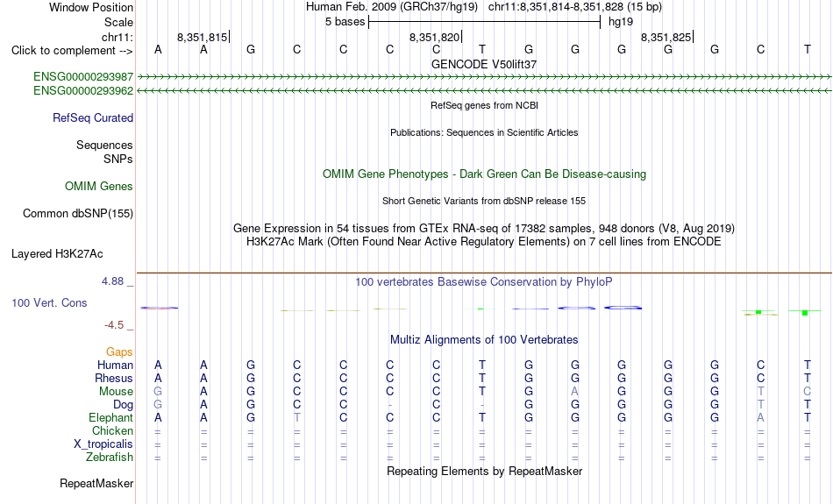Click the 100 Vert. Cons label
833x504 pixels.
tap(49, 302)
